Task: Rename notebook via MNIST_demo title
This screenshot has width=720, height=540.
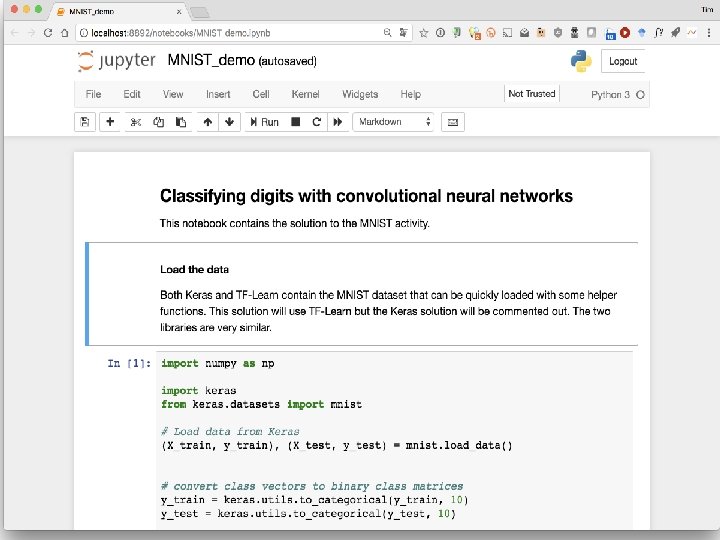Action: [211, 60]
